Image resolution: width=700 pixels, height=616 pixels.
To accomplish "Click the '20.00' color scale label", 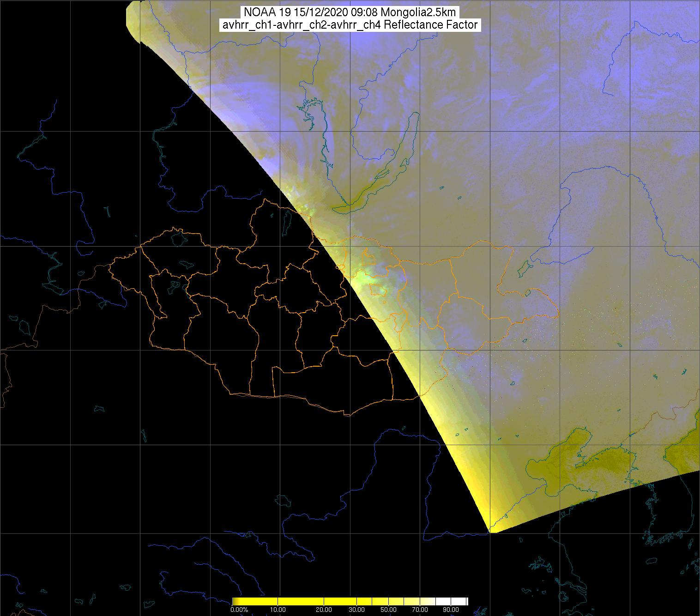I will click(324, 610).
